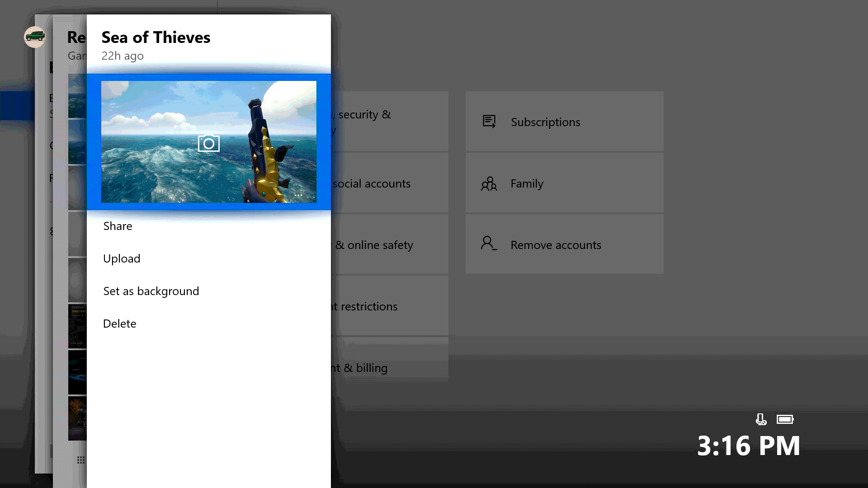Select the green jeep gamerpic avatar
Image resolution: width=868 pixels, height=488 pixels.
click(x=35, y=37)
